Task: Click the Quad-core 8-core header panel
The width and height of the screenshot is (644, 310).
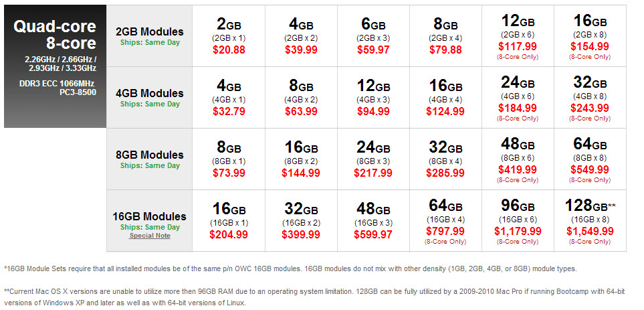Action: click(55, 66)
